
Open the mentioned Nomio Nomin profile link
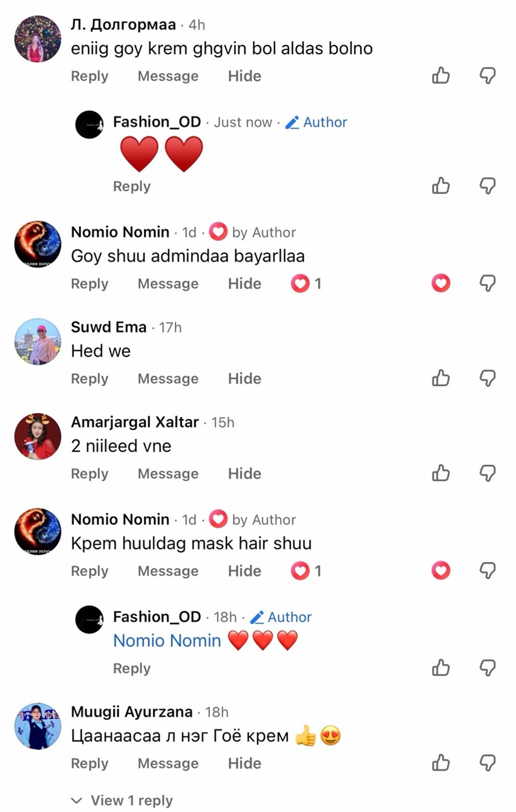[x=167, y=641]
